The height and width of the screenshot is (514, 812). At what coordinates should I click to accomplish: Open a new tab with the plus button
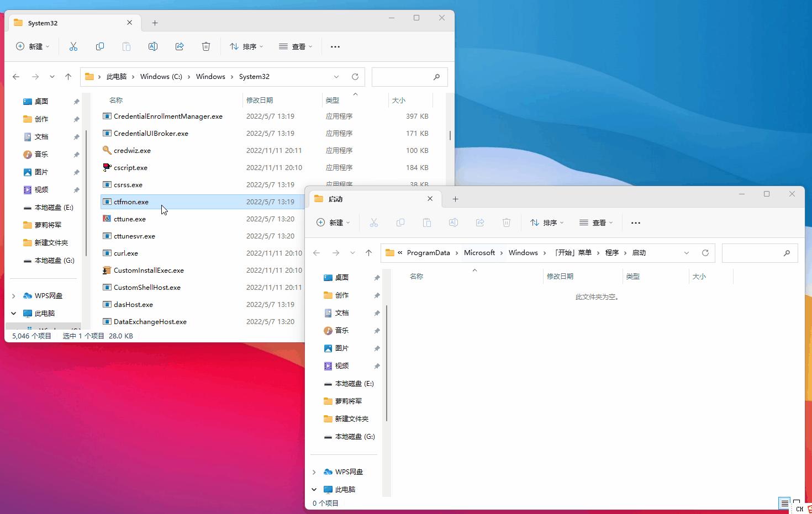(155, 23)
